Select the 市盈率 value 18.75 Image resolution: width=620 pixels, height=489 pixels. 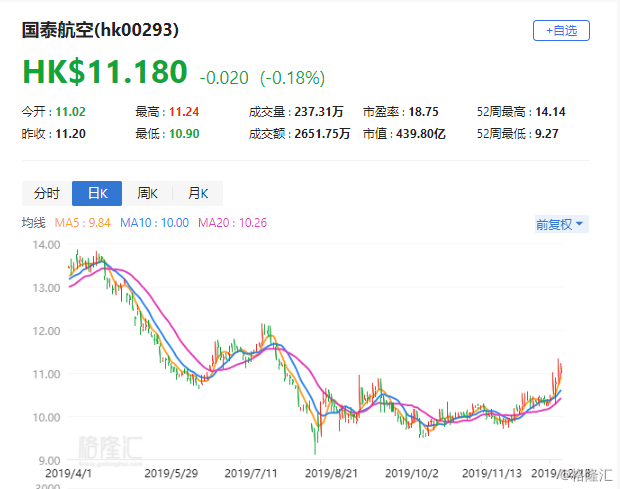pyautogui.click(x=423, y=112)
